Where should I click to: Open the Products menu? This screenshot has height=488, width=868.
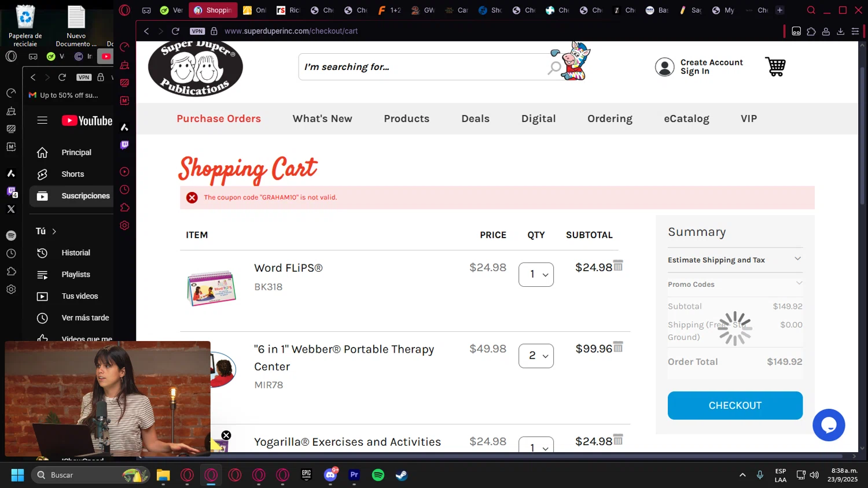coord(407,119)
